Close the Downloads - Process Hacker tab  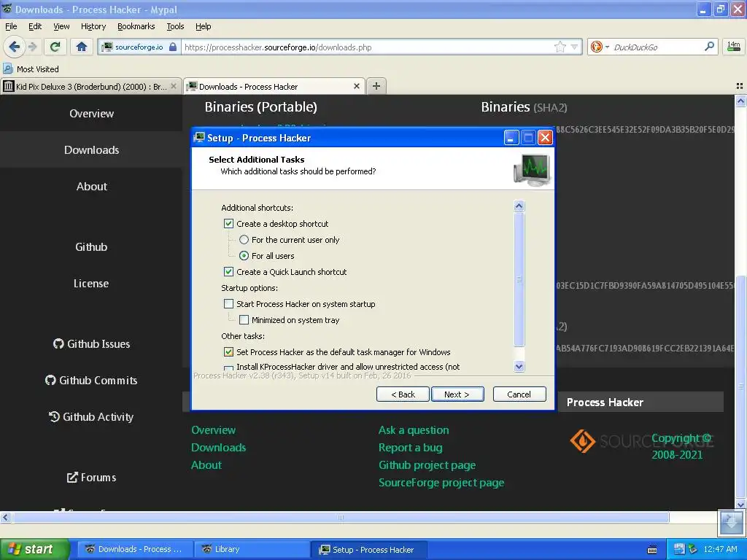coord(356,86)
